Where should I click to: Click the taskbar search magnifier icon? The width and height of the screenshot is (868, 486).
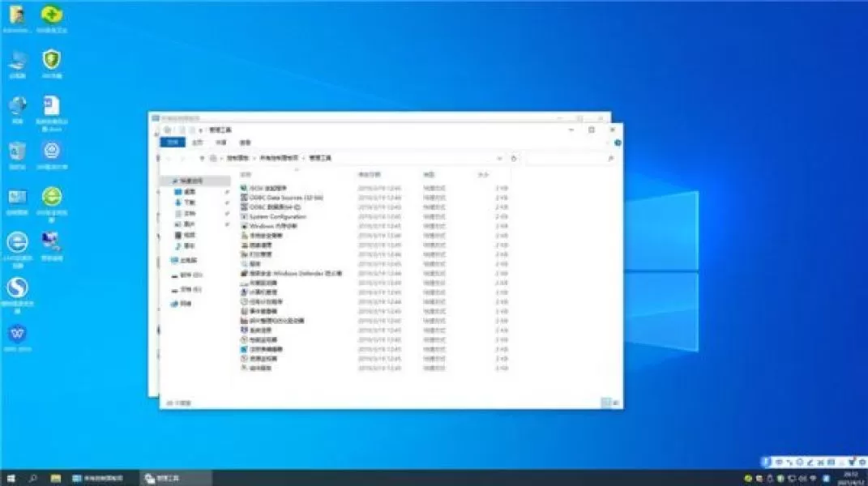click(32, 478)
